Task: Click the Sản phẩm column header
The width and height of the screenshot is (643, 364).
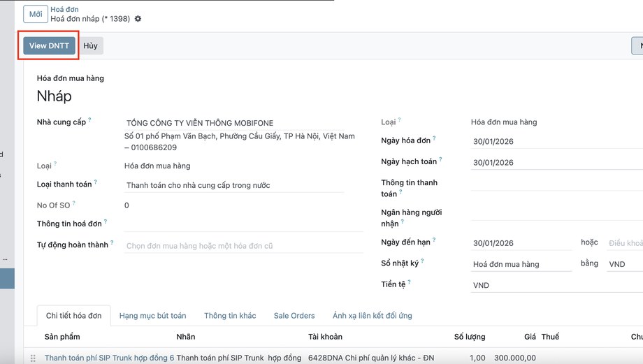Action: click(x=62, y=337)
